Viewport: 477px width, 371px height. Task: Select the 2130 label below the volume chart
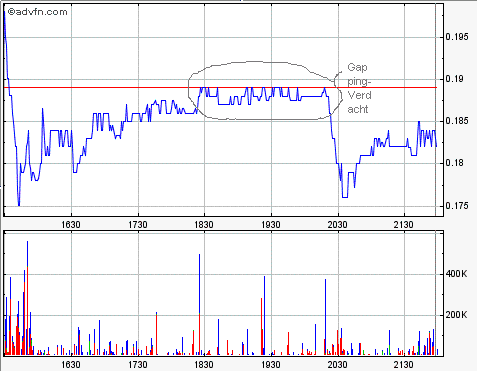404,365
